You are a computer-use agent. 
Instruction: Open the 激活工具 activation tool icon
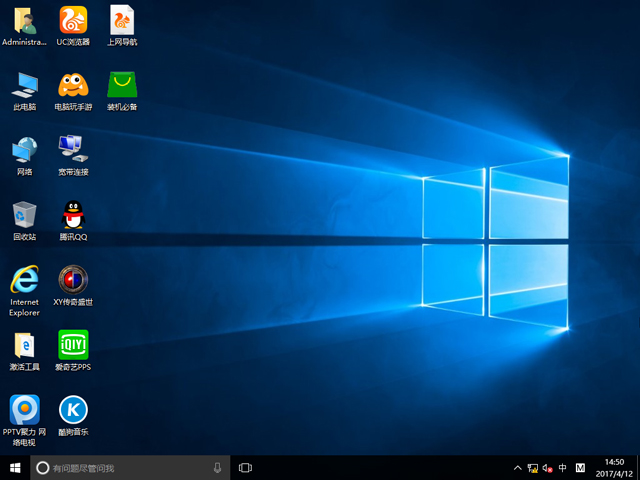(x=24, y=345)
